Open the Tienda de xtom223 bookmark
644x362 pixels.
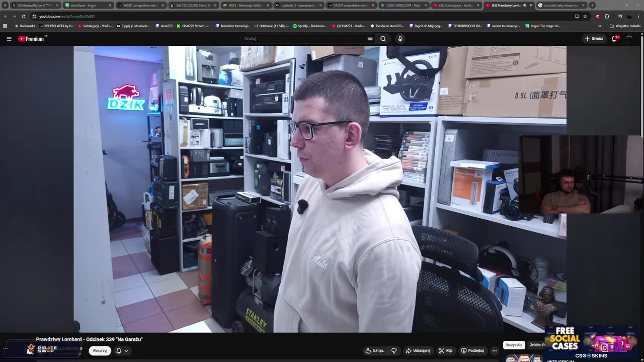[387, 26]
